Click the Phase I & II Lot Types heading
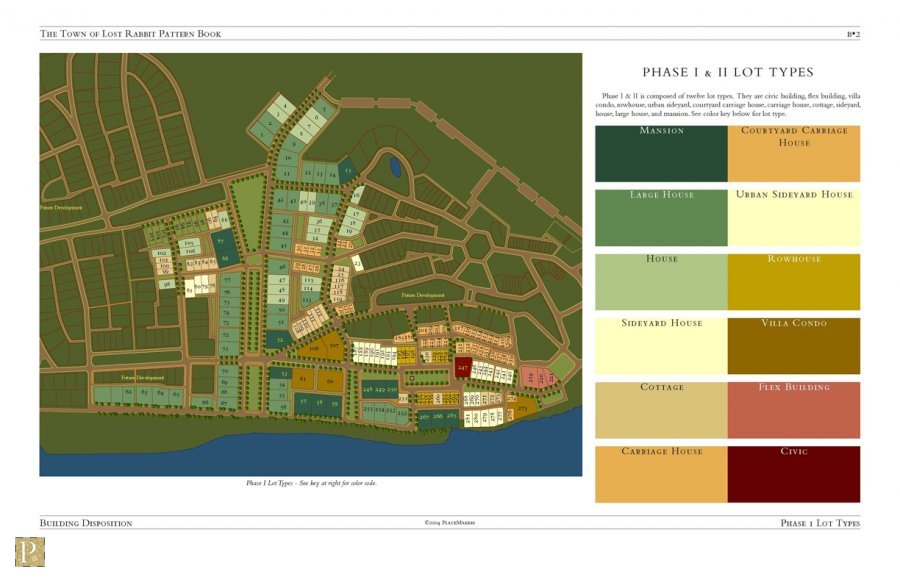Image resolution: width=900 pixels, height=582 pixels. pos(727,72)
